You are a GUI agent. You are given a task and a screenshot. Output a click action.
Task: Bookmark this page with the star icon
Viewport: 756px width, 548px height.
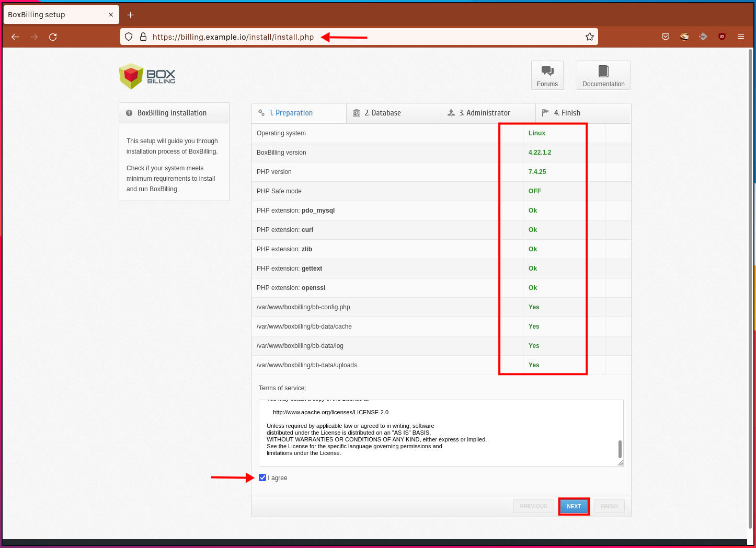(x=590, y=37)
